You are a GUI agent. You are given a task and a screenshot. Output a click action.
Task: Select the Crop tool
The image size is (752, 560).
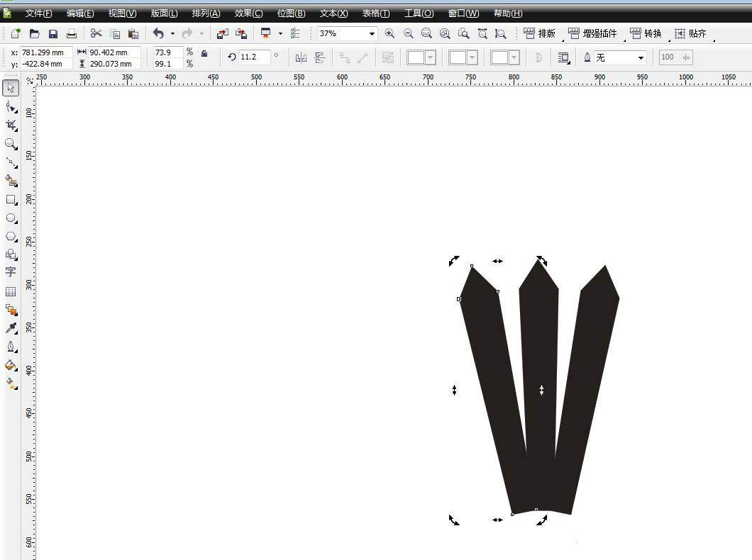[11, 125]
